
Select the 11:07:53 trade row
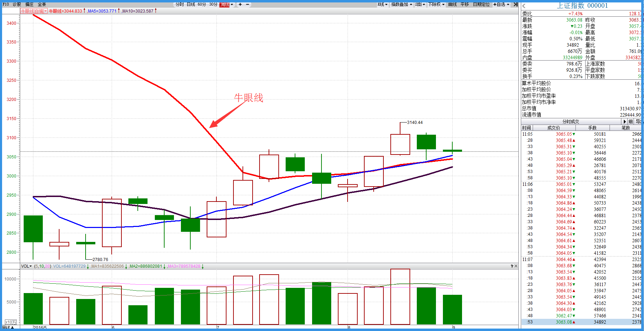click(581, 322)
